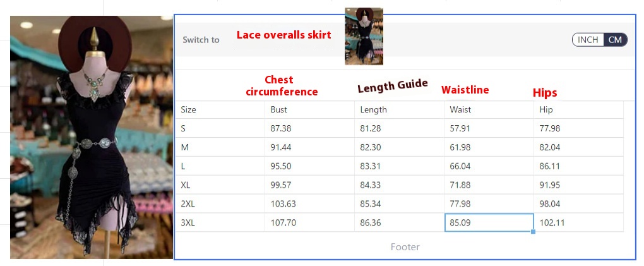
Task: Select the CM unit option
Action: click(615, 40)
